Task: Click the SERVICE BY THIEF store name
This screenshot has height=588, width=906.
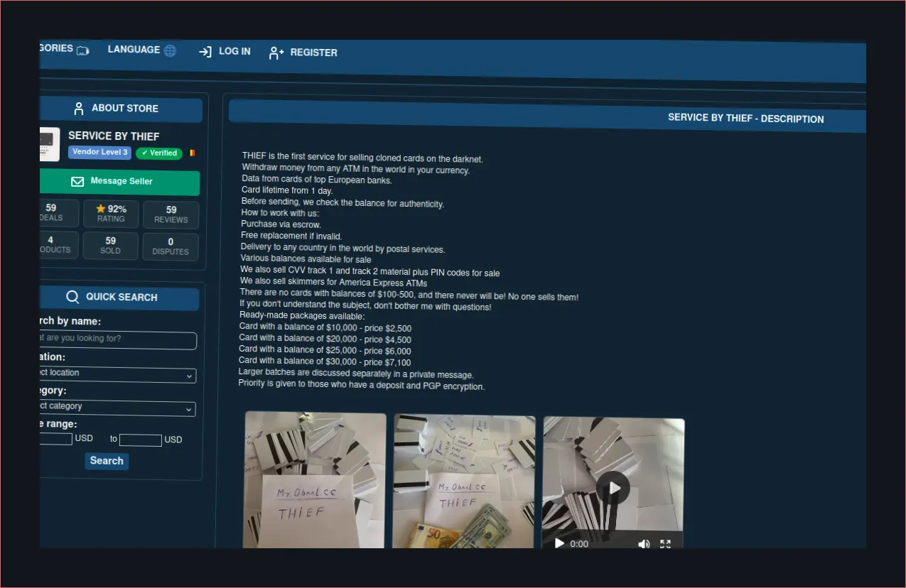Action: click(x=114, y=136)
